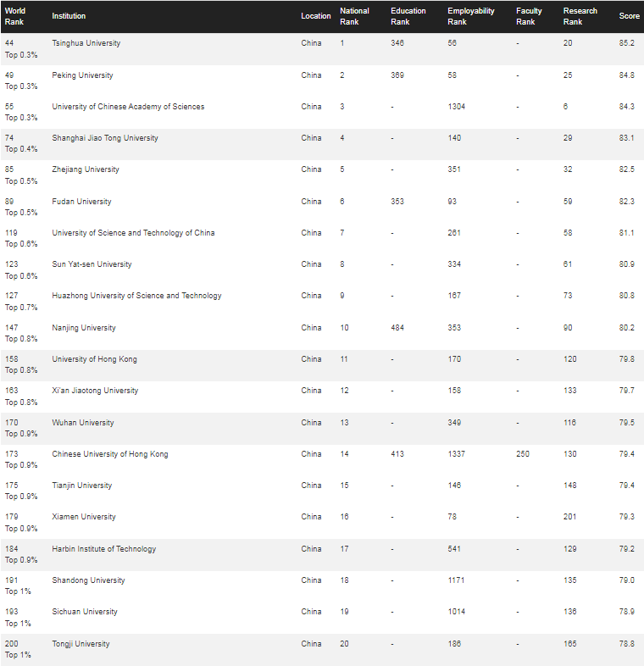Sort table by Score header

coord(630,16)
